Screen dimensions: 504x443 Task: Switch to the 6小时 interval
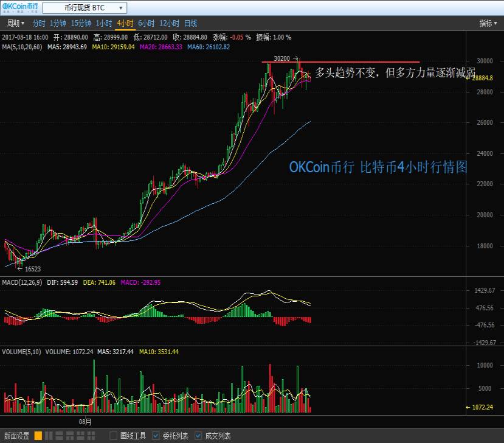[147, 23]
